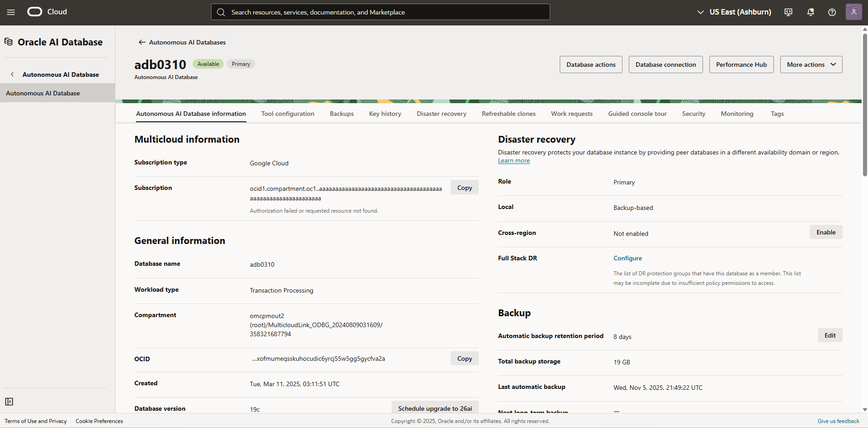Open the user profile avatar
The width and height of the screenshot is (868, 428).
[x=854, y=12]
